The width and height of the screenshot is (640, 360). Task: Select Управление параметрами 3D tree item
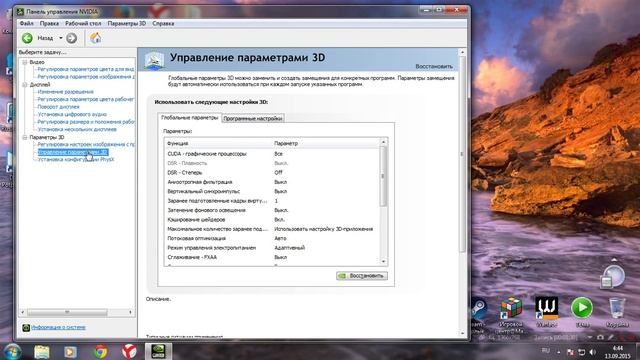click(x=73, y=152)
